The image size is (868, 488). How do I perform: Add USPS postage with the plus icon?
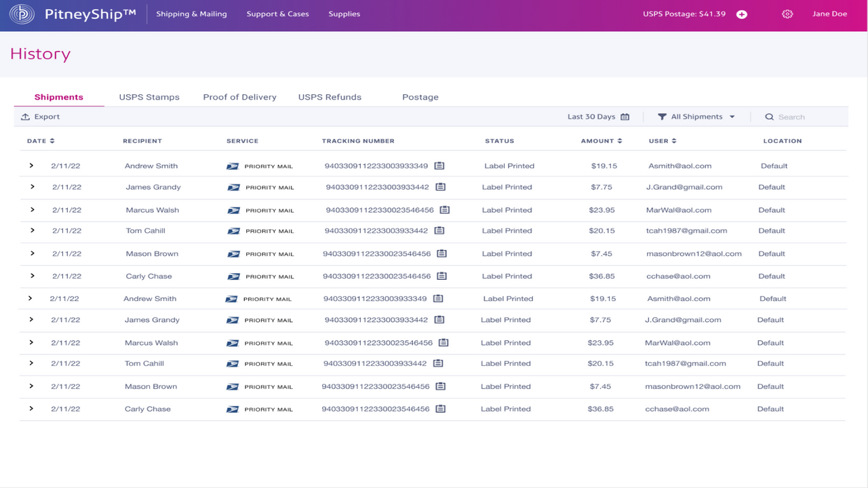pyautogui.click(x=742, y=14)
